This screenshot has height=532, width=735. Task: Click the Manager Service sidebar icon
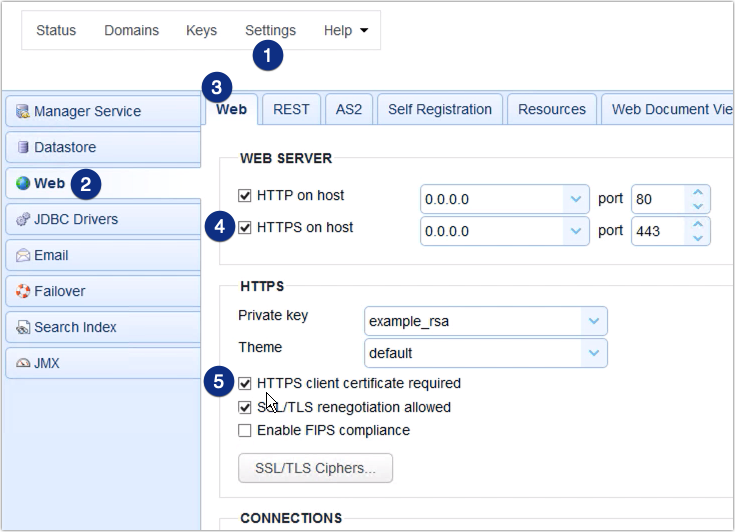[x=22, y=112]
